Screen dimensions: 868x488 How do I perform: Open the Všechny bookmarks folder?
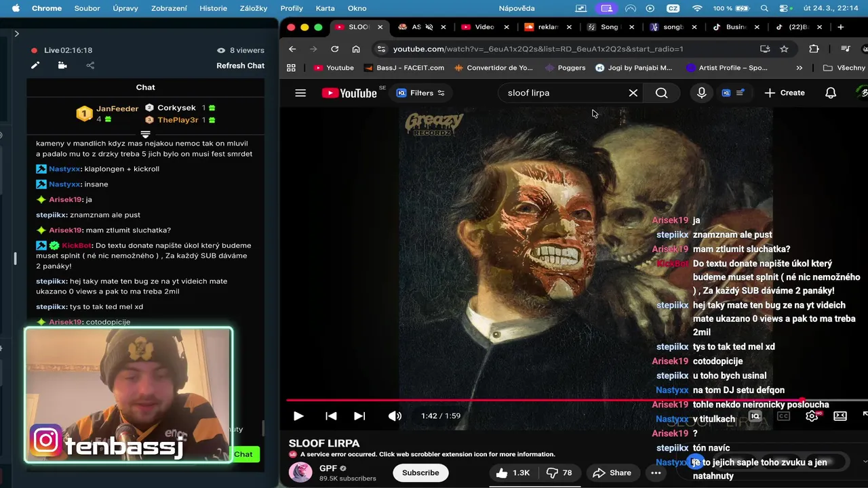(844, 68)
